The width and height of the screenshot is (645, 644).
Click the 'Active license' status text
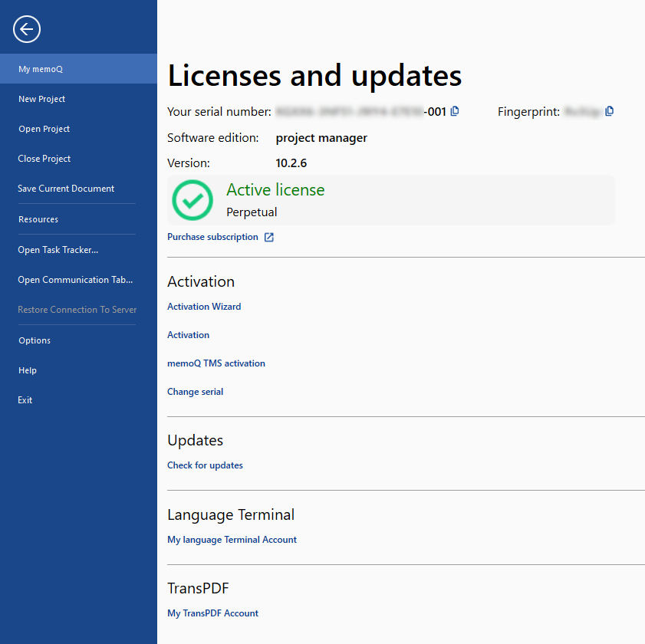point(275,190)
